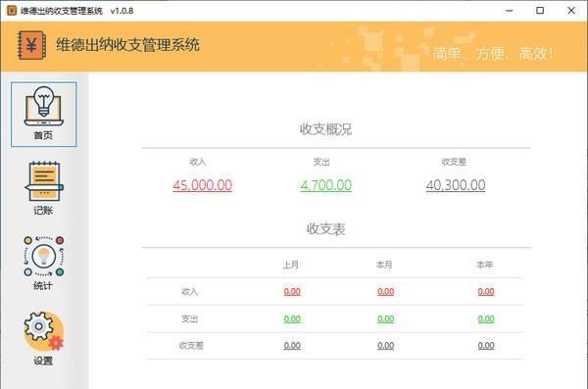Click the 本年 column header
588x389 pixels.
pyautogui.click(x=485, y=265)
